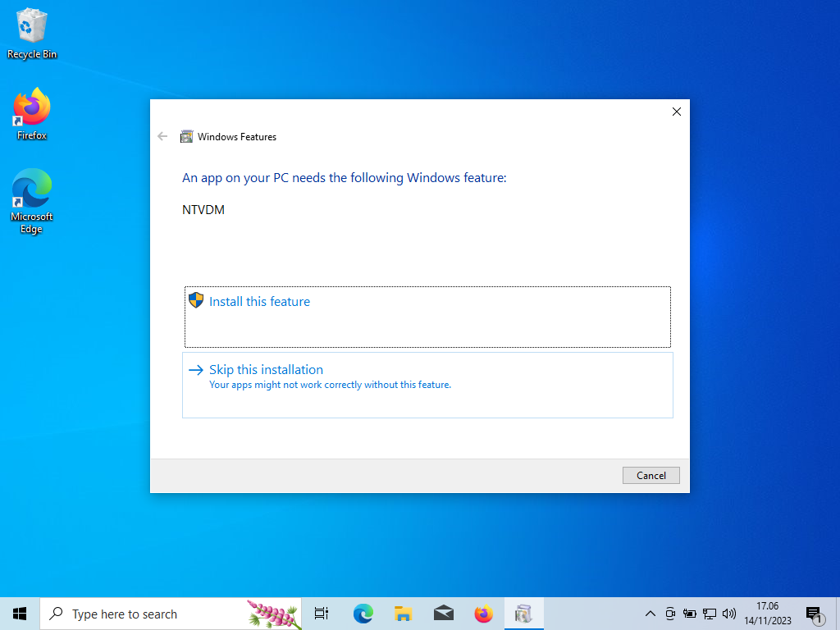
Task: Launch Microsoft Edge from the taskbar
Action: click(363, 614)
